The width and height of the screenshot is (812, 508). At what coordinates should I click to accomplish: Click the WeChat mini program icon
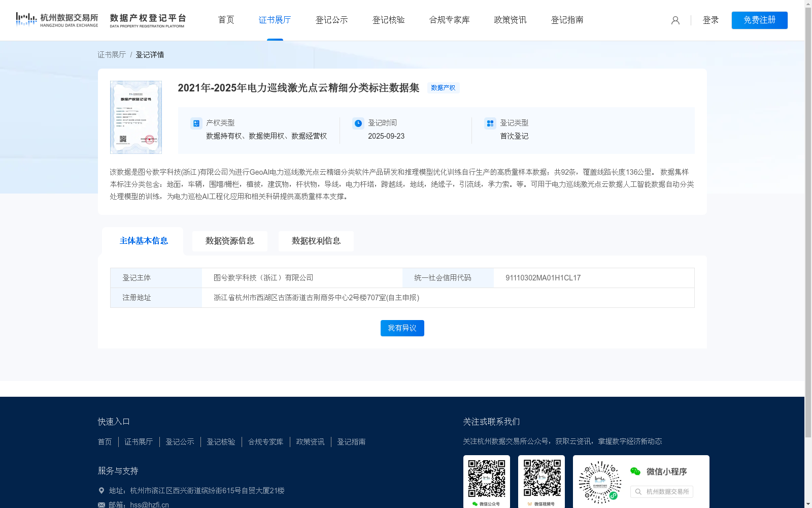coord(635,471)
